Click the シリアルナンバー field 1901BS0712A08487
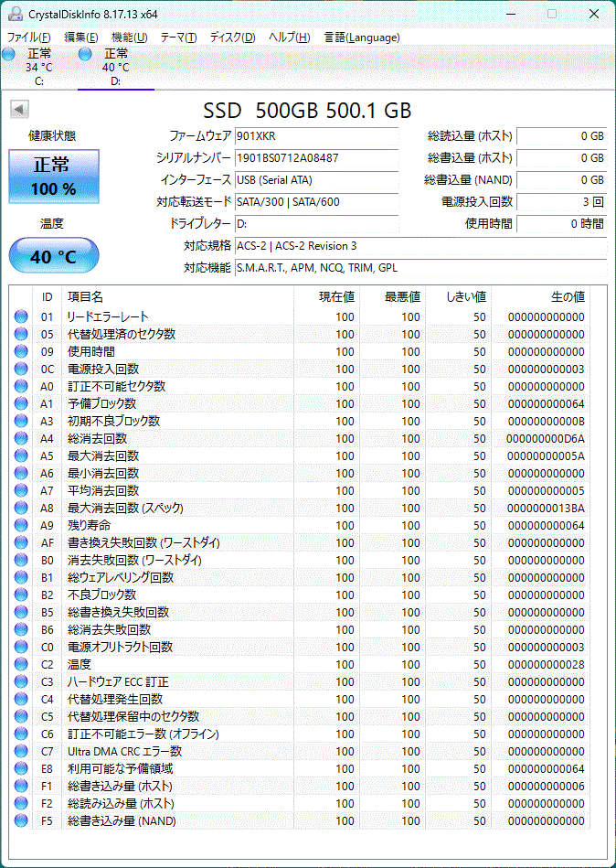This screenshot has width=616, height=868. tap(316, 157)
